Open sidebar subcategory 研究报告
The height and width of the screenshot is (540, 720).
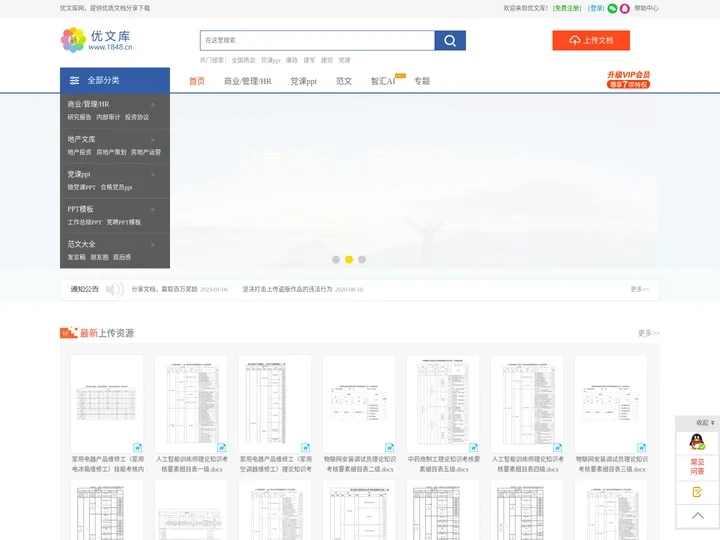(x=79, y=117)
